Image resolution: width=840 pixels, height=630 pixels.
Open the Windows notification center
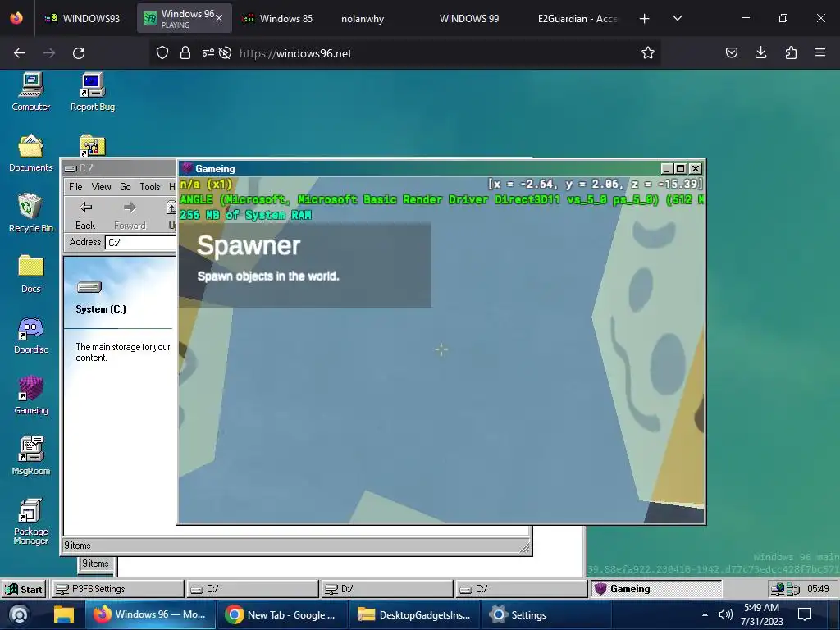click(804, 614)
